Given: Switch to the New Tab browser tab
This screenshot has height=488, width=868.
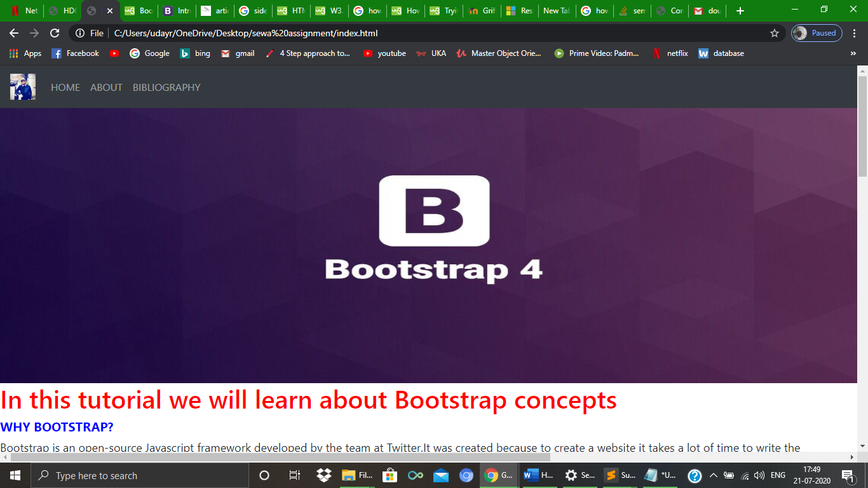Looking at the screenshot, I should point(557,11).
